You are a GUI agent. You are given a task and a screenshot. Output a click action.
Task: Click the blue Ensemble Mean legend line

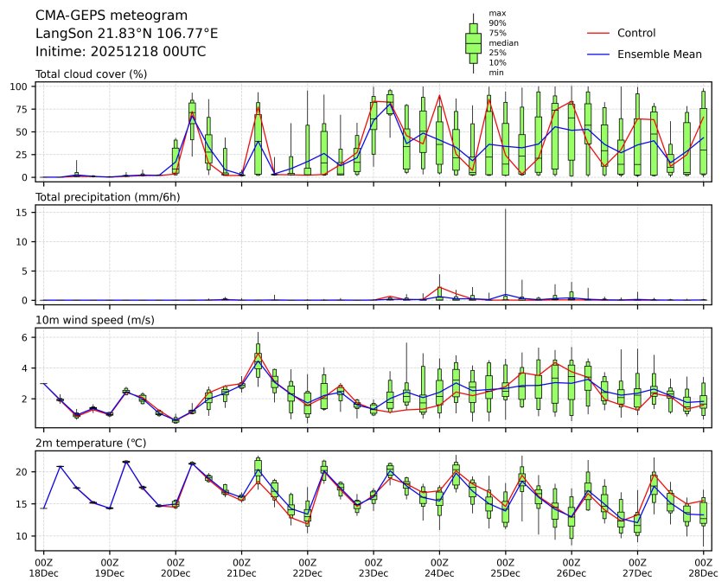(599, 54)
